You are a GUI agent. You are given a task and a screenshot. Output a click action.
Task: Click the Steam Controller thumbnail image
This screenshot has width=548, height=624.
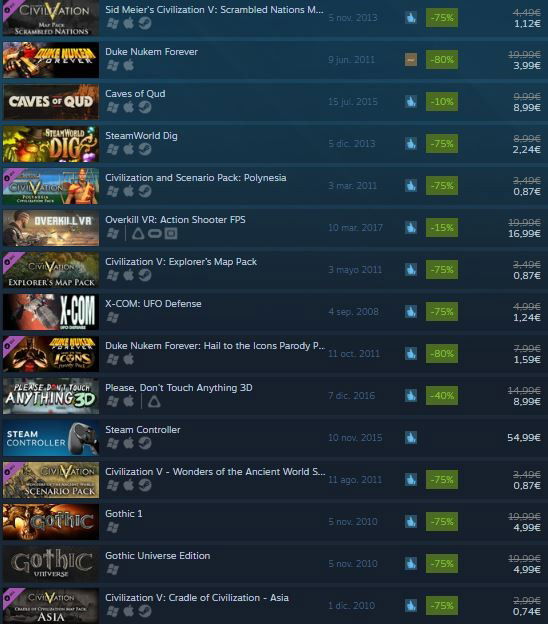[x=51, y=438]
